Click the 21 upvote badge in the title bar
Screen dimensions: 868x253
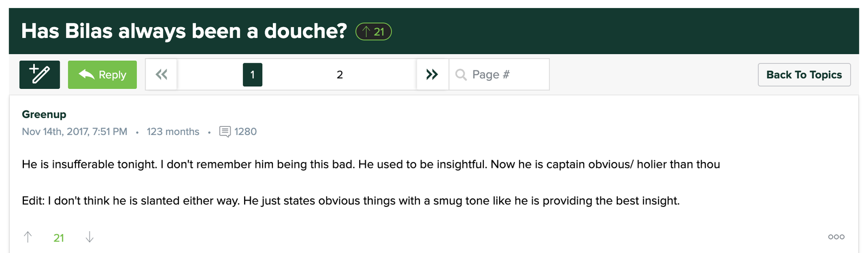click(x=373, y=32)
